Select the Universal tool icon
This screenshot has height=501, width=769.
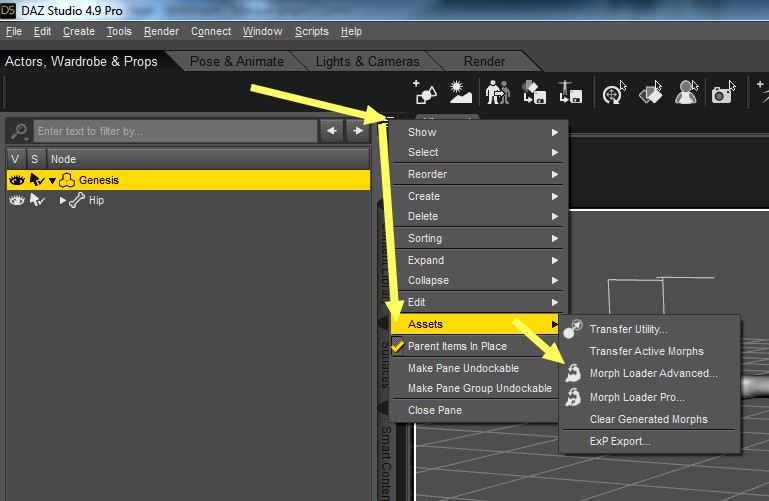[x=615, y=92]
